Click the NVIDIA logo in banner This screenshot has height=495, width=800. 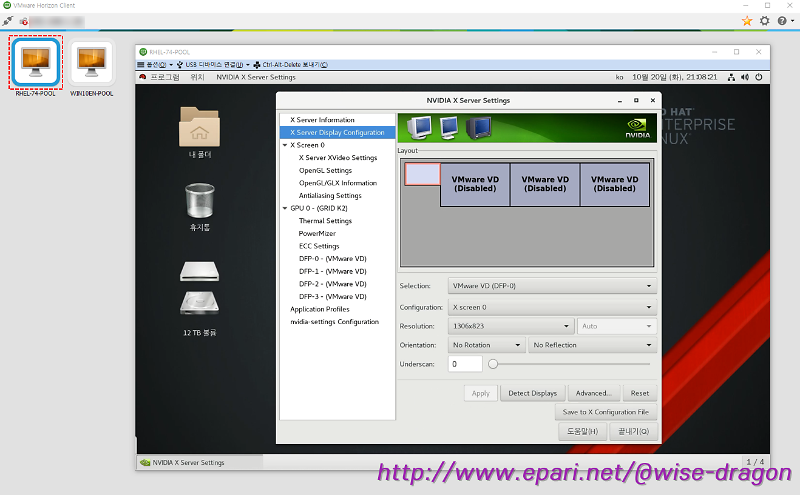637,128
